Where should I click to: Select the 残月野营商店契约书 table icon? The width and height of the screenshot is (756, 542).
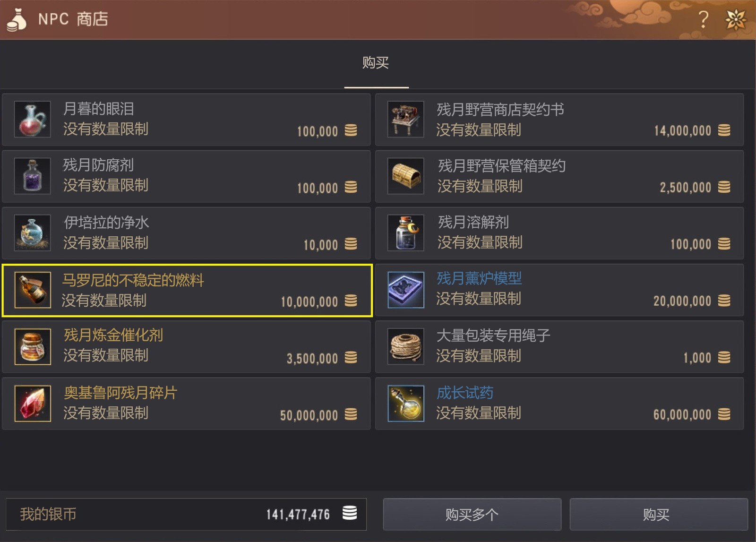pyautogui.click(x=406, y=120)
